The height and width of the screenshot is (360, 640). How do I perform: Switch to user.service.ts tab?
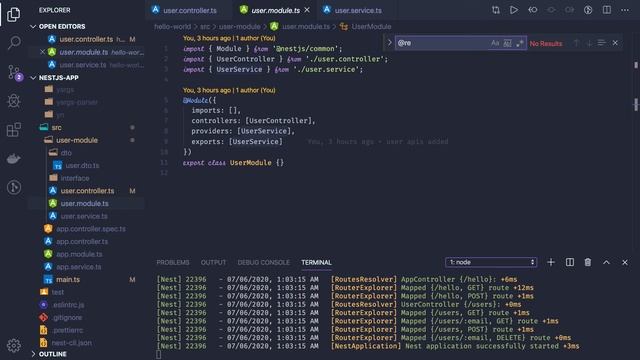click(358, 10)
